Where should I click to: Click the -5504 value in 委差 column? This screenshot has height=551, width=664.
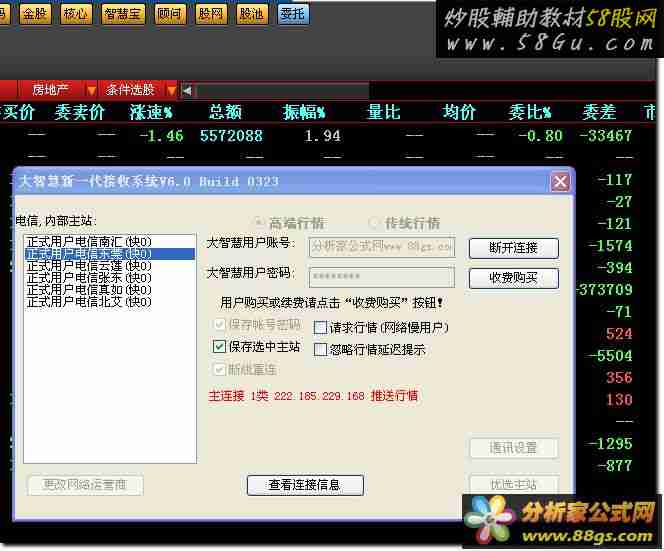[611, 356]
